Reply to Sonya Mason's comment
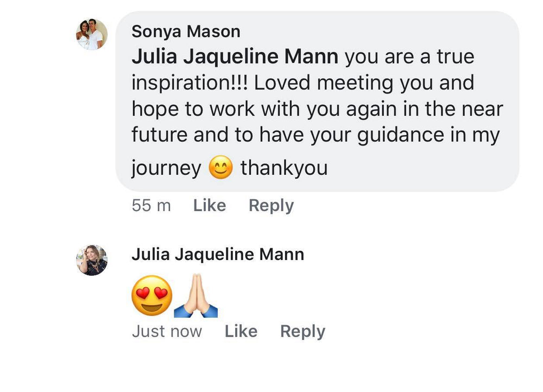This screenshot has height=392, width=543. pyautogui.click(x=271, y=205)
